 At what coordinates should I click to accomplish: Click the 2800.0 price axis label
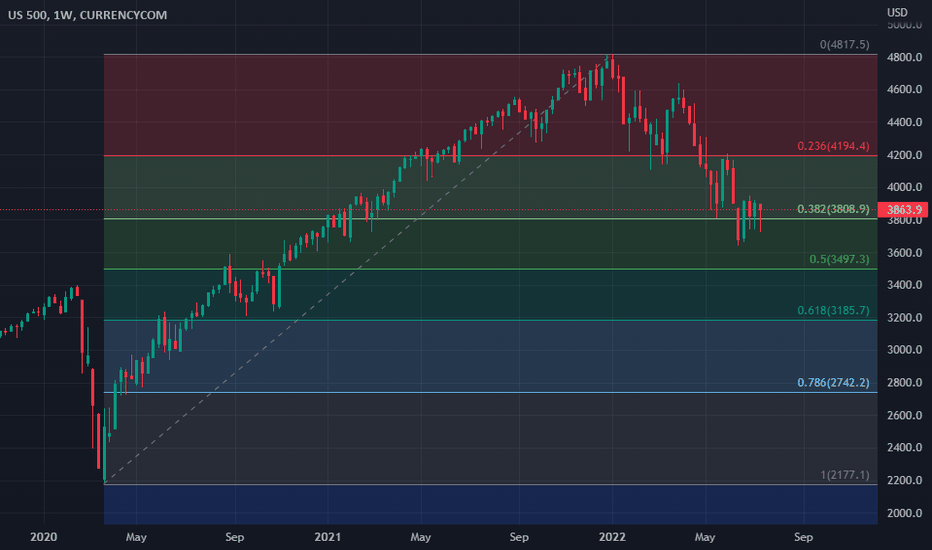(904, 382)
